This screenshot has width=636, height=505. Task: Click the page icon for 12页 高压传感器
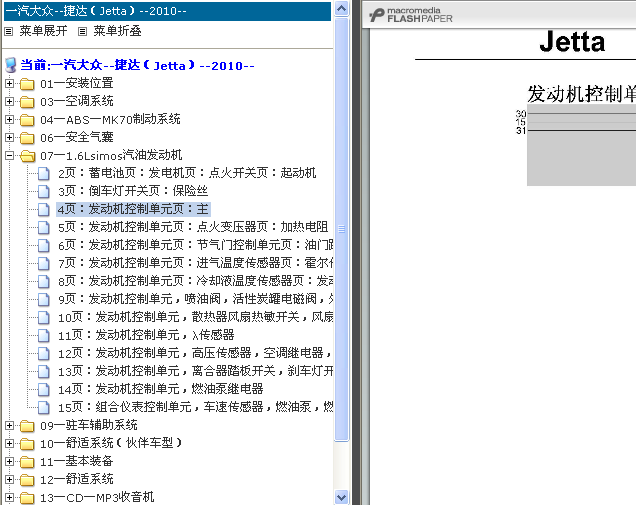coord(44,353)
